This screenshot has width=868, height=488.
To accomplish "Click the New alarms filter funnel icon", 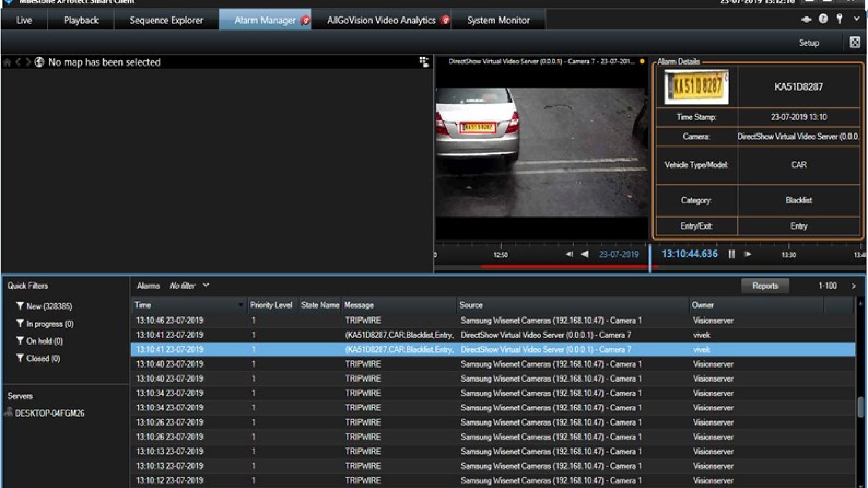I will 20,306.
